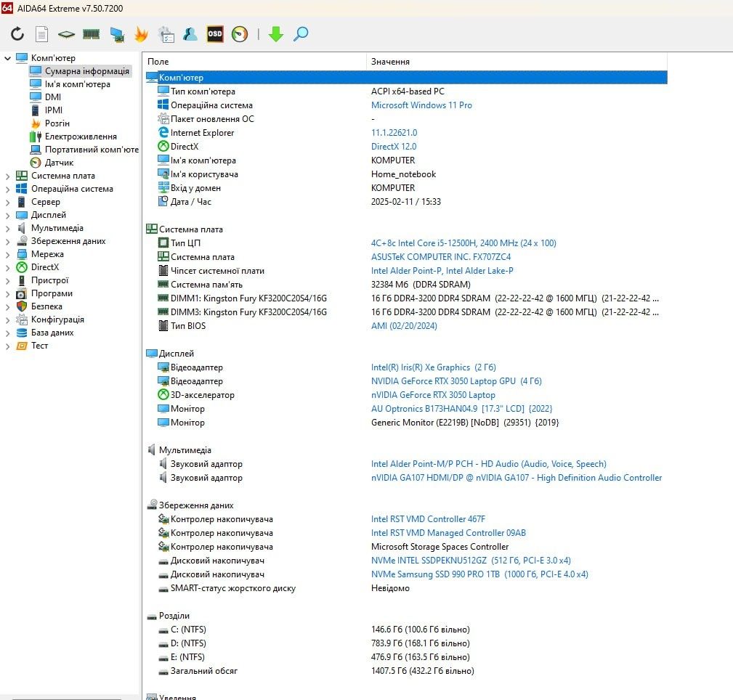Select the DIMM1: Kingston Fury row
This screenshot has width=733, height=700.
[406, 298]
